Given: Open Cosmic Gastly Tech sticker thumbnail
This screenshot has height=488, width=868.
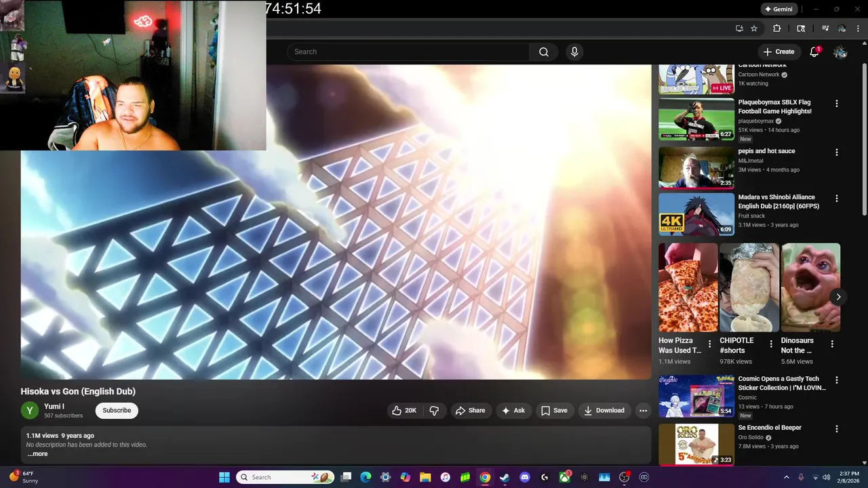Looking at the screenshot, I should click(696, 396).
